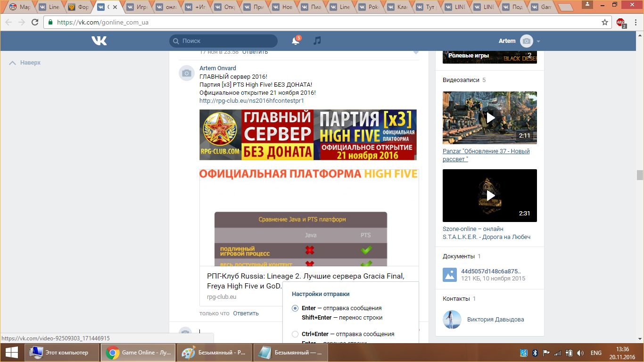Open the music note icon

317,41
